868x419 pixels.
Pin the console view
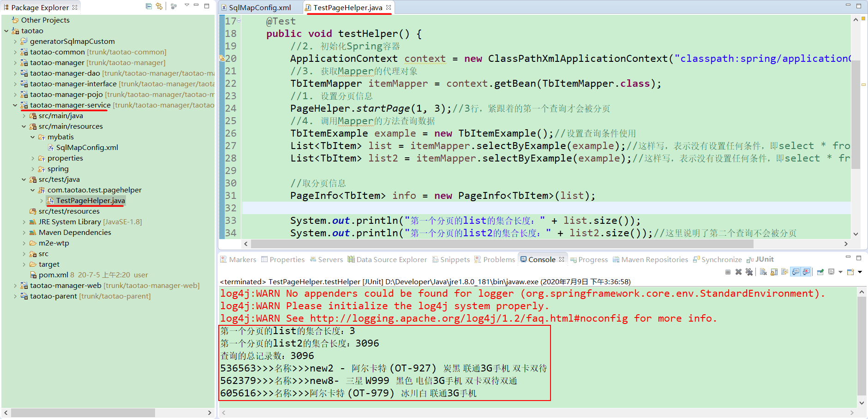tap(820, 272)
